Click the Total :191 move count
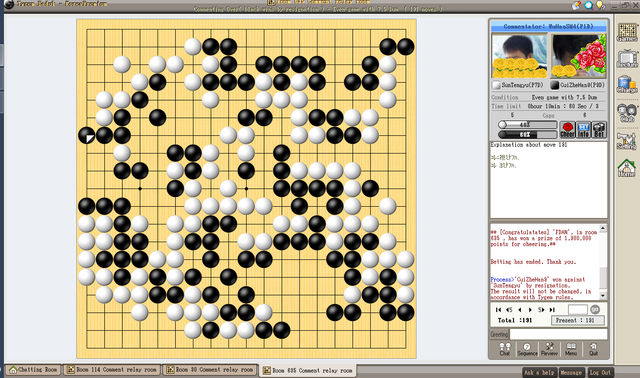The width and height of the screenshot is (640, 378). 515,320
